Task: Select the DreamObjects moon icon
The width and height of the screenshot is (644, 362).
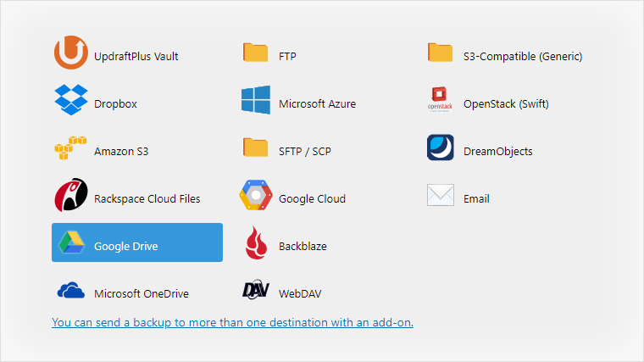Action: click(x=441, y=148)
